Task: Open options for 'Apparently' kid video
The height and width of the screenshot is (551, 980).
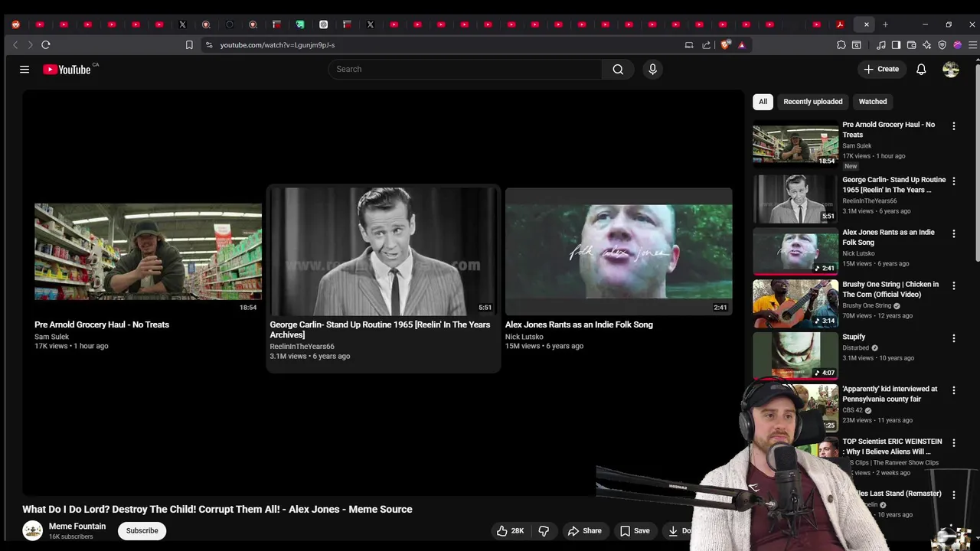Action: [953, 390]
